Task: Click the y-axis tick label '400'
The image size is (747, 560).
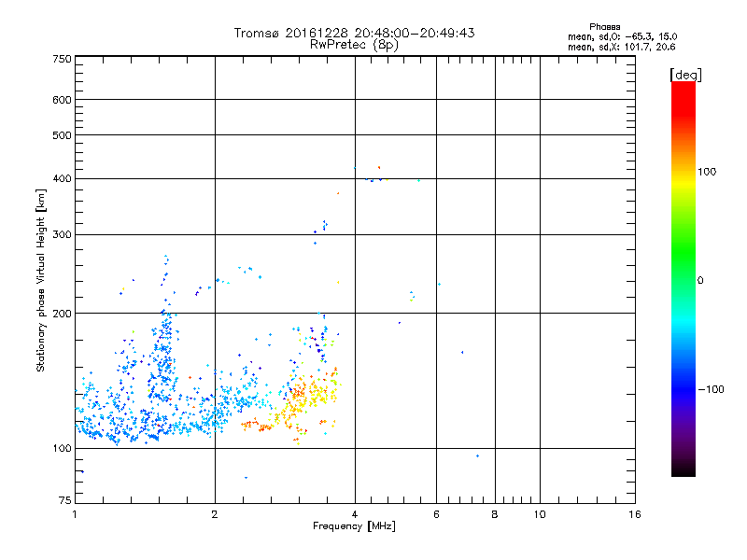Action: tap(62, 178)
